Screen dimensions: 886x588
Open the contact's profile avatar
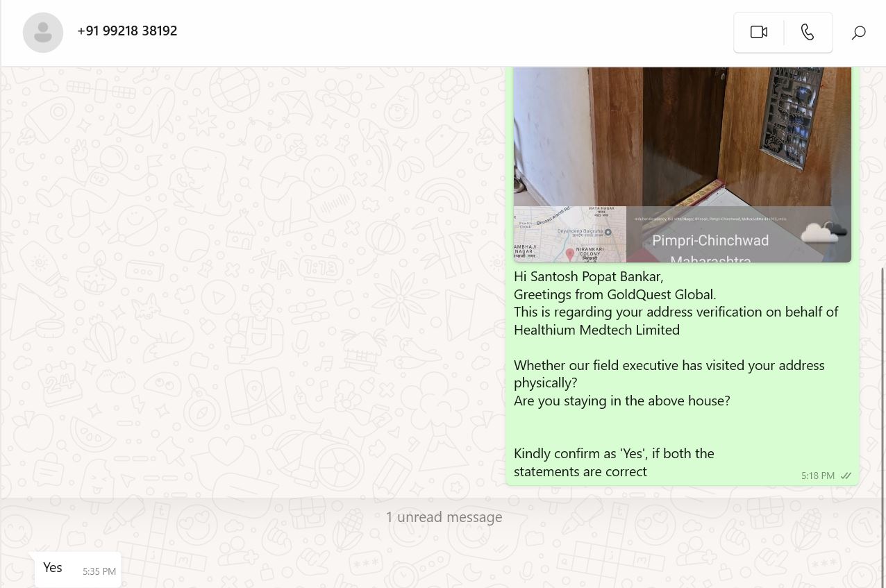(43, 32)
